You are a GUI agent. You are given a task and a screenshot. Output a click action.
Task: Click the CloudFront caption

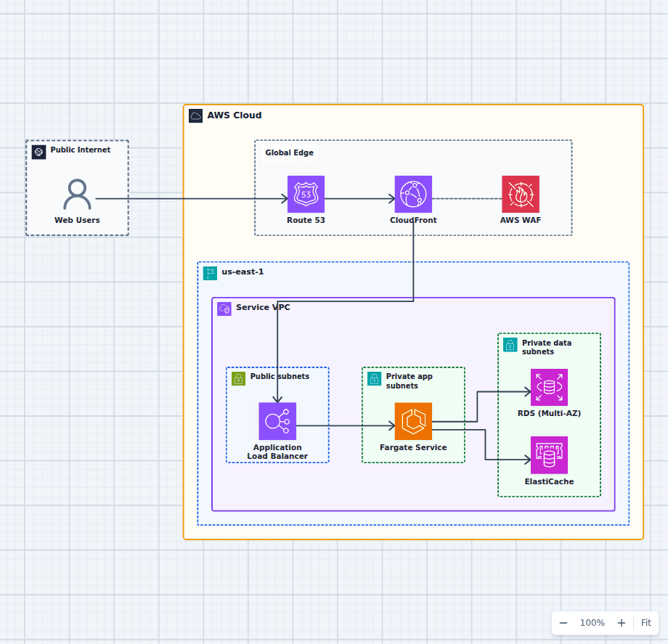pos(413,220)
